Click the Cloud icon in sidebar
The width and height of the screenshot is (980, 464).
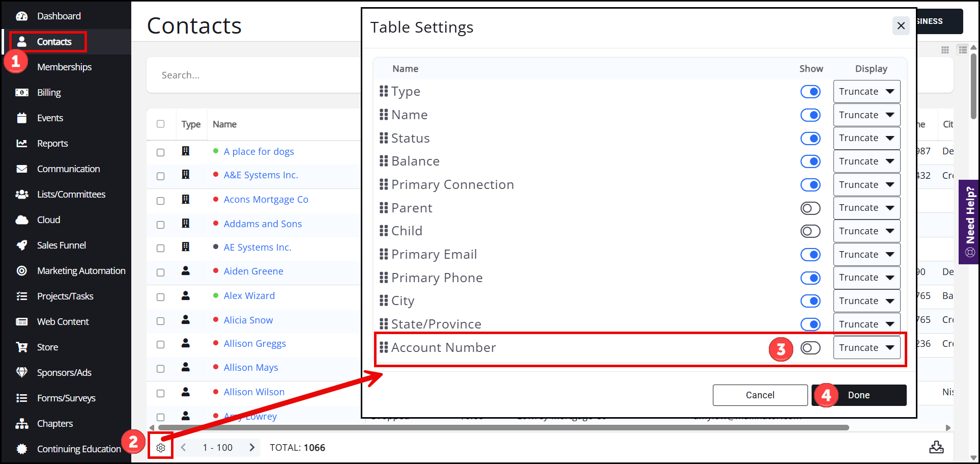pyautogui.click(x=22, y=220)
